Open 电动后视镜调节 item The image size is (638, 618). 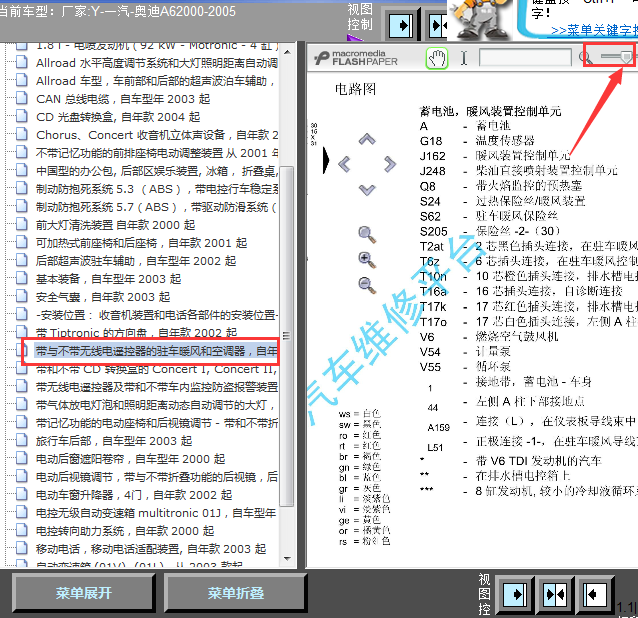157,477
